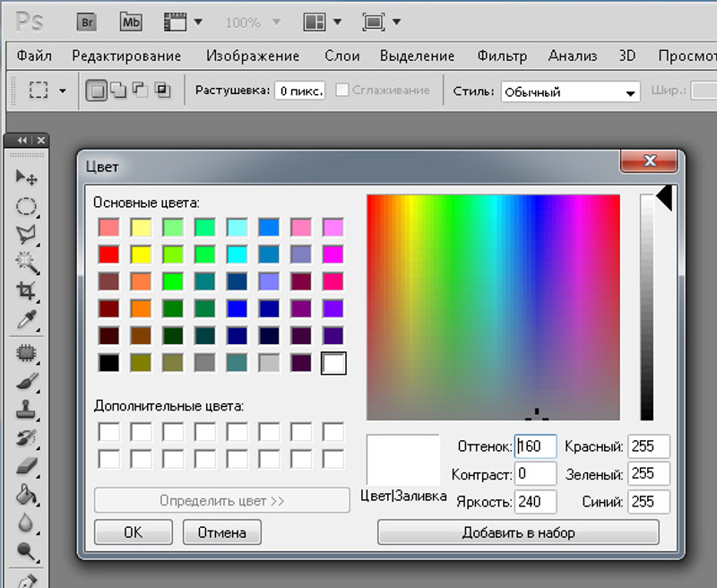This screenshot has width=717, height=588.
Task: Select the Elliptical Marquee tool
Action: (27, 207)
